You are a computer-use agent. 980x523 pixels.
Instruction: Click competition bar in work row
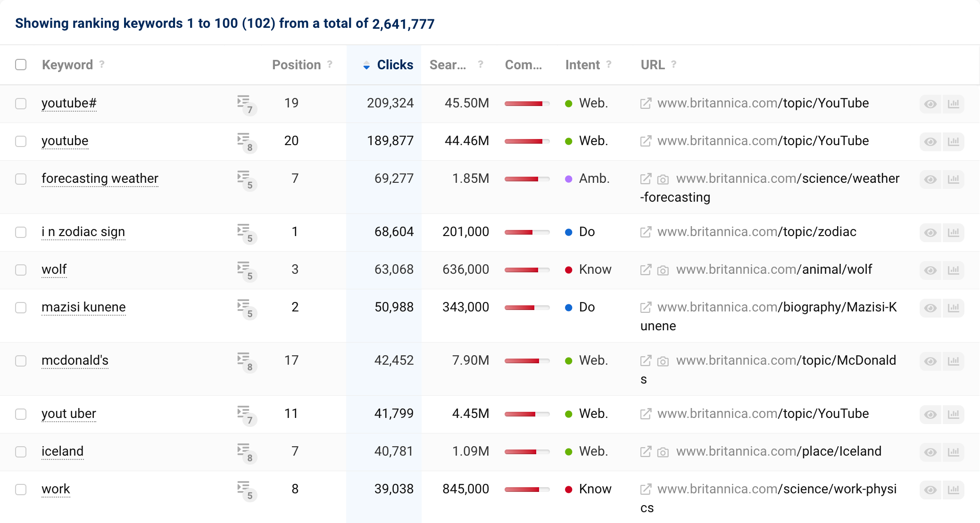(527, 490)
